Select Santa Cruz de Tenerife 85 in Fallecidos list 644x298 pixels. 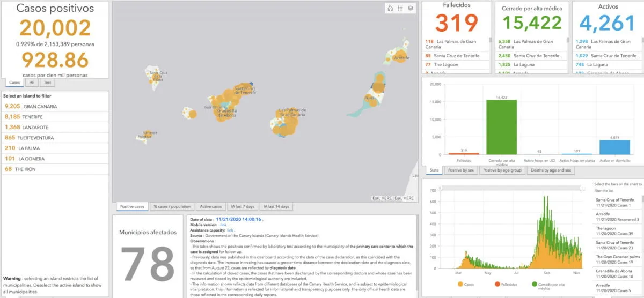pos(456,56)
